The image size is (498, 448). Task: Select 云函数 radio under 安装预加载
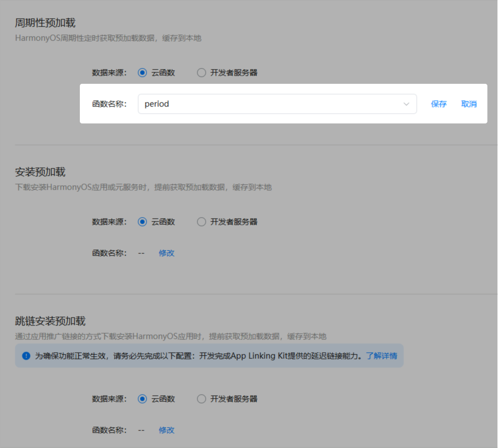[x=142, y=222]
